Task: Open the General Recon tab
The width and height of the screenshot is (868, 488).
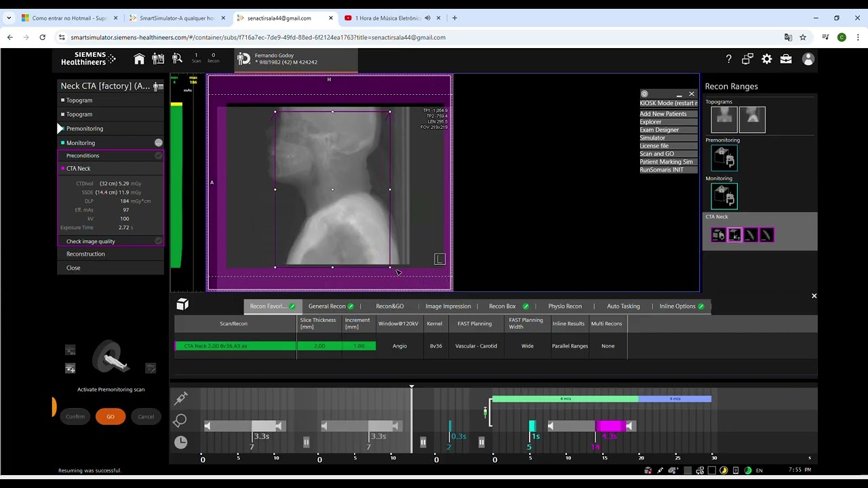Action: point(331,306)
